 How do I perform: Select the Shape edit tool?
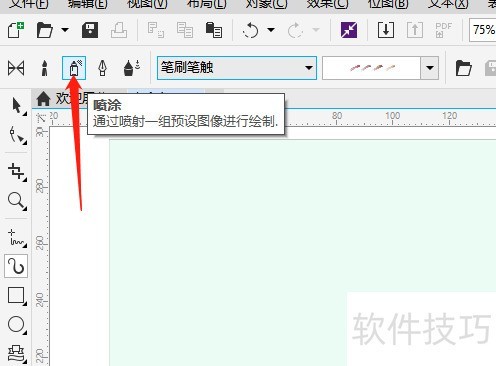pos(17,135)
